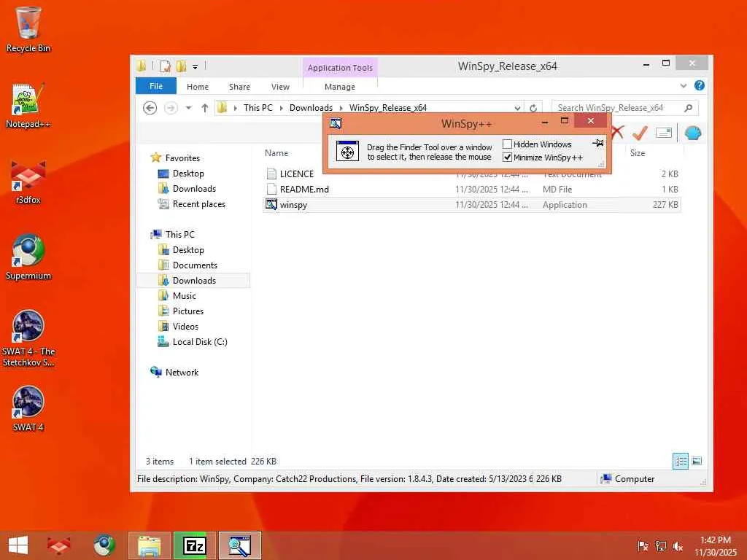Open the Manage ribbon tab
747x560 pixels.
[340, 87]
